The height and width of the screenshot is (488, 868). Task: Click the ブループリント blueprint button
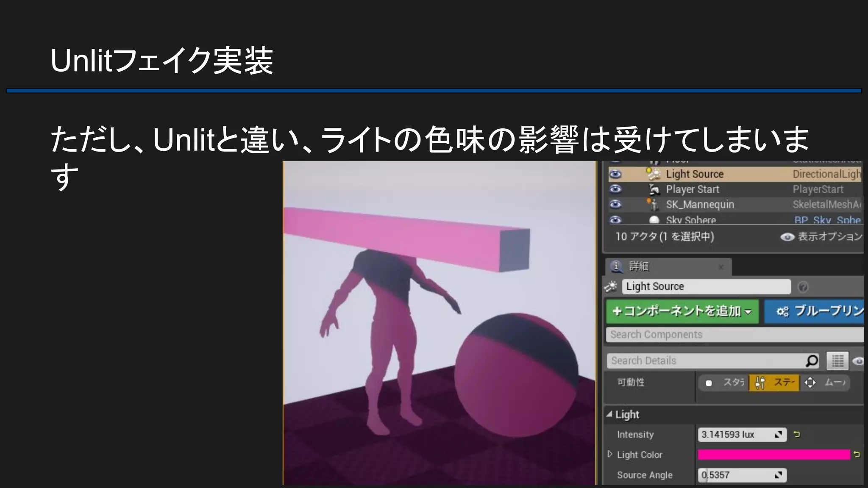[x=814, y=311]
